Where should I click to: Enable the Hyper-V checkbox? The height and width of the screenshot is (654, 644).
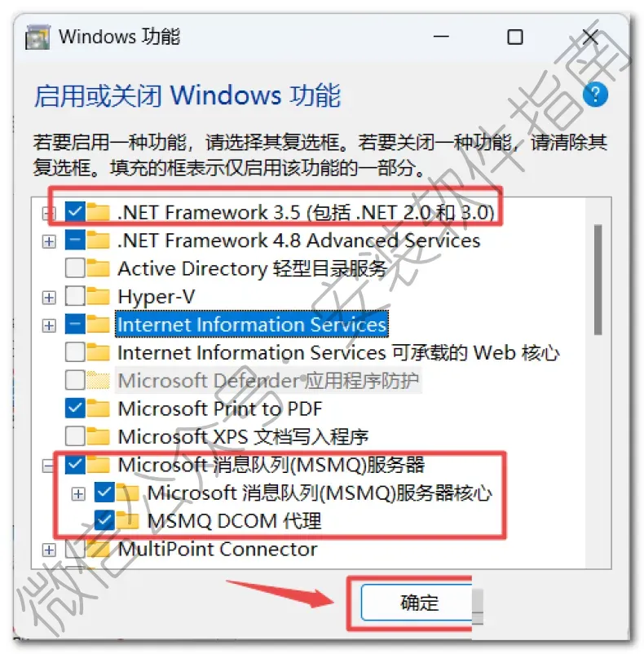(76, 297)
